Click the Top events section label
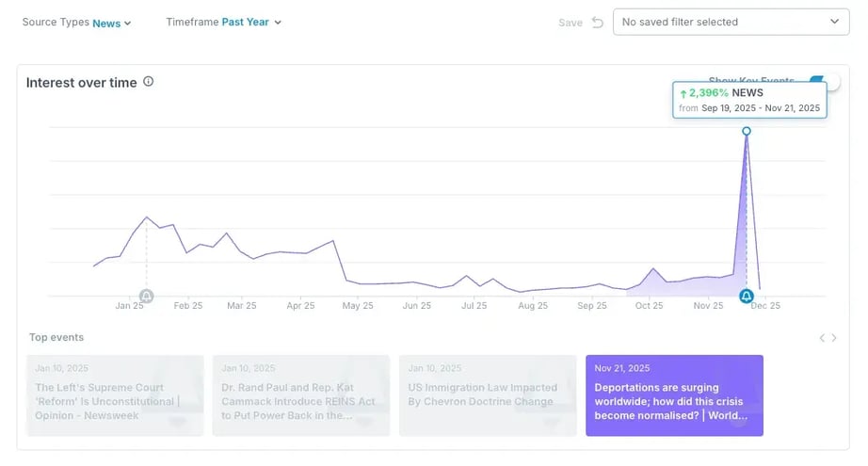868x466 pixels. point(56,337)
